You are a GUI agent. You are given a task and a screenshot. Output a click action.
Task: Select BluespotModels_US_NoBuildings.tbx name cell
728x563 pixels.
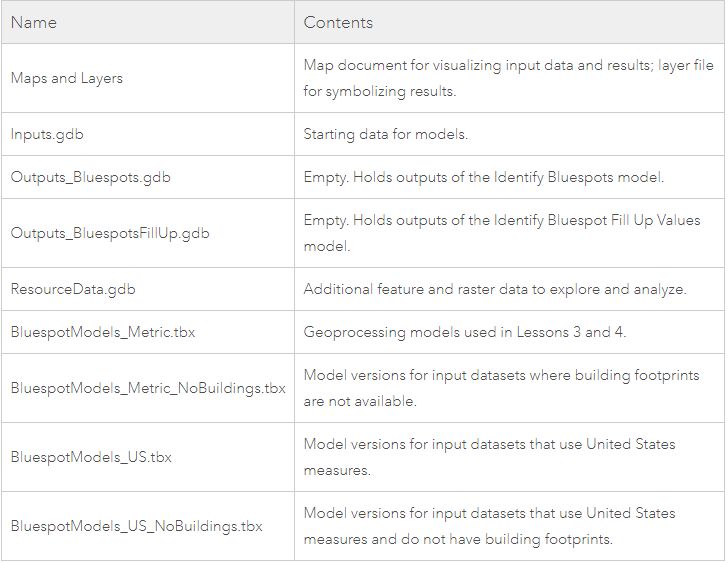(x=136, y=526)
